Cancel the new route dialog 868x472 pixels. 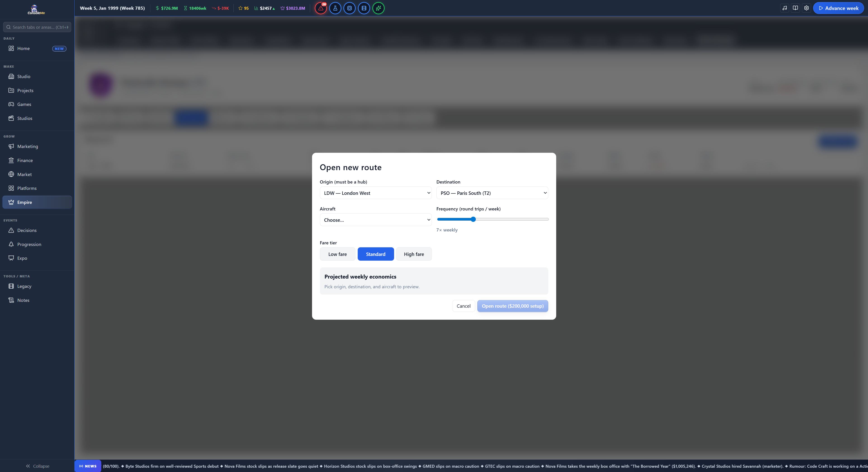[463, 306]
